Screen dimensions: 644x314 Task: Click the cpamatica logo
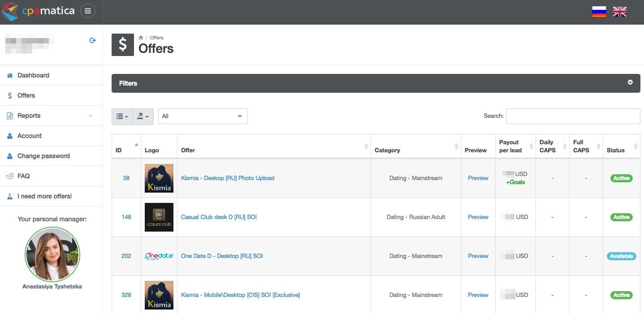point(39,11)
